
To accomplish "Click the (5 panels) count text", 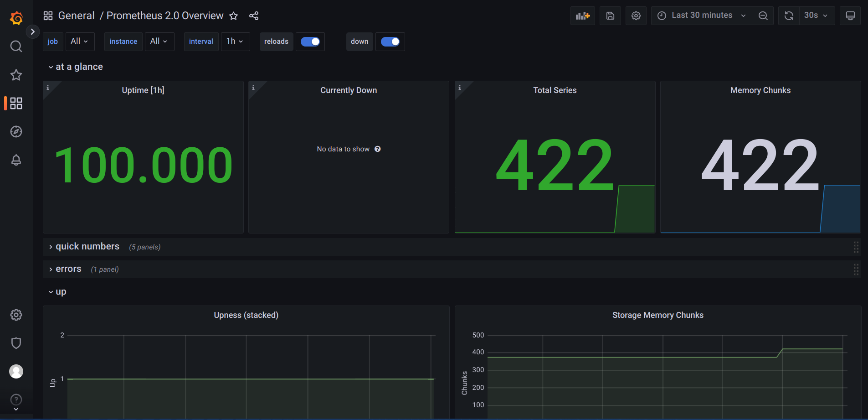I will pos(145,247).
